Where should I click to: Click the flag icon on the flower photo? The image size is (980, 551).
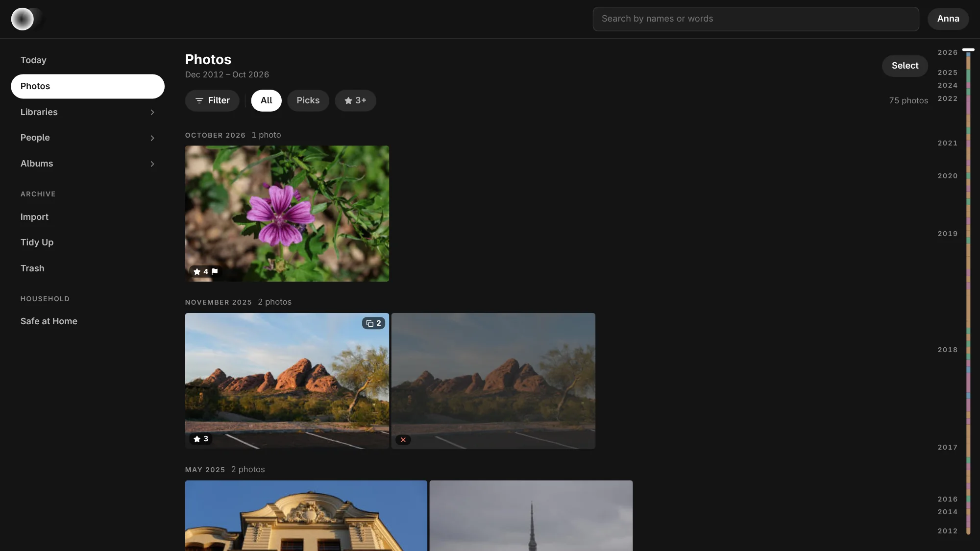coord(215,271)
